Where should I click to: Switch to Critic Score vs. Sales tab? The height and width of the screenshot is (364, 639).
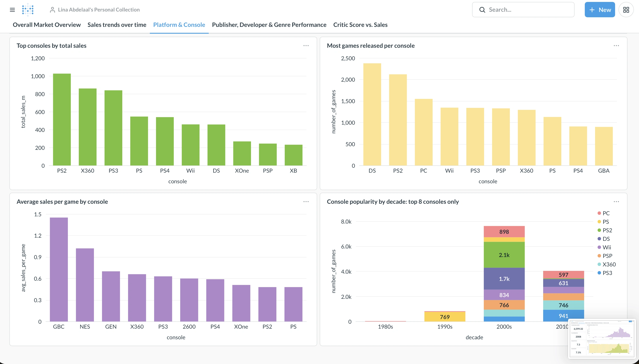(360, 25)
